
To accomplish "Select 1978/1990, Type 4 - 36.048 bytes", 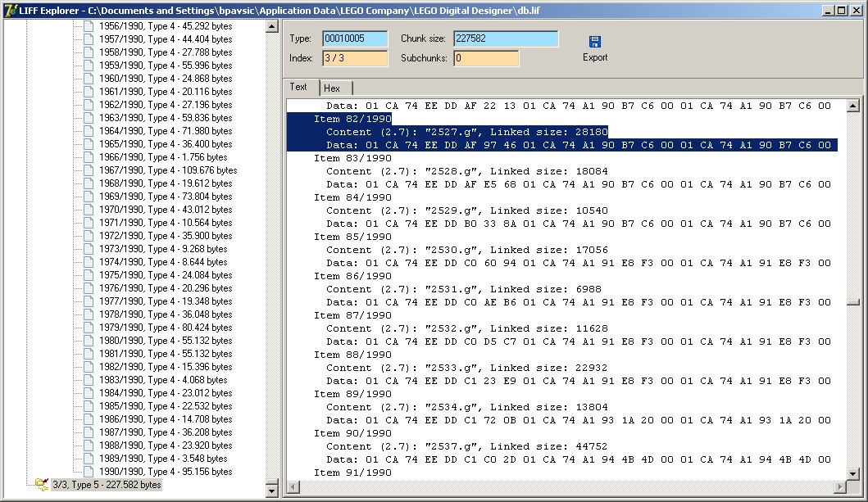I will coord(166,314).
